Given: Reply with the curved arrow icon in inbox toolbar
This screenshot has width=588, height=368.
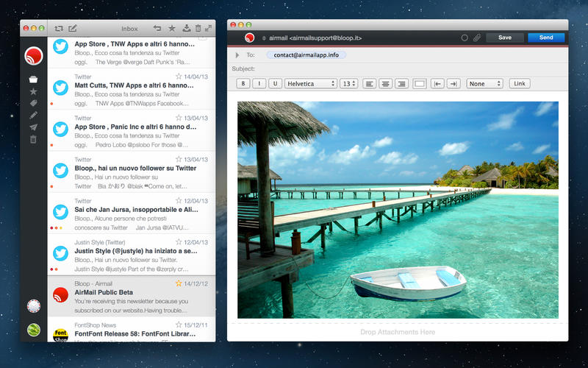Looking at the screenshot, I should [157, 28].
